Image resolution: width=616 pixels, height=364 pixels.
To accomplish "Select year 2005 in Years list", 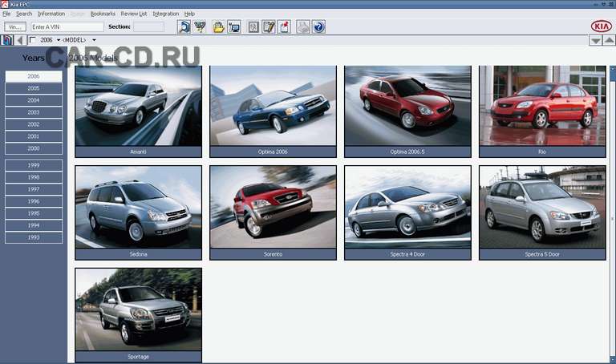I will [x=34, y=88].
